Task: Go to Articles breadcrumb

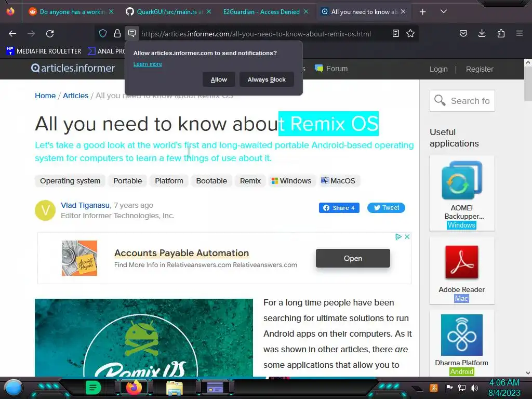Action: (75, 96)
